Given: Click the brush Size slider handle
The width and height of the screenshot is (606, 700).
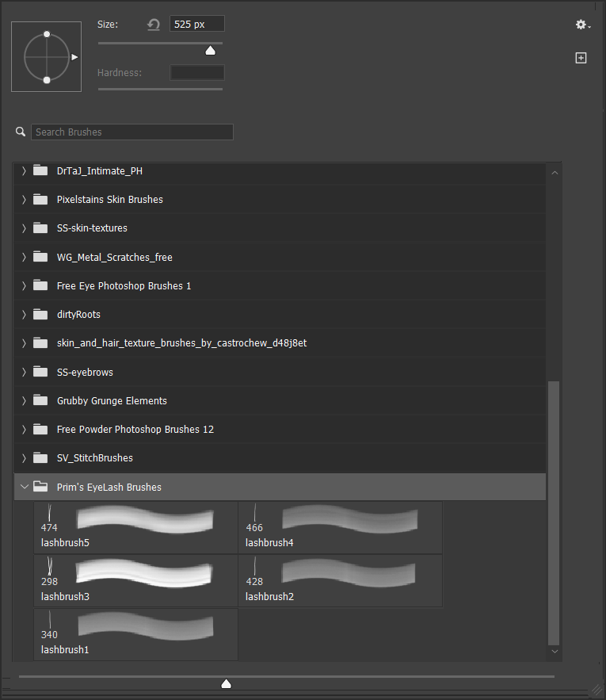Looking at the screenshot, I should [210, 51].
